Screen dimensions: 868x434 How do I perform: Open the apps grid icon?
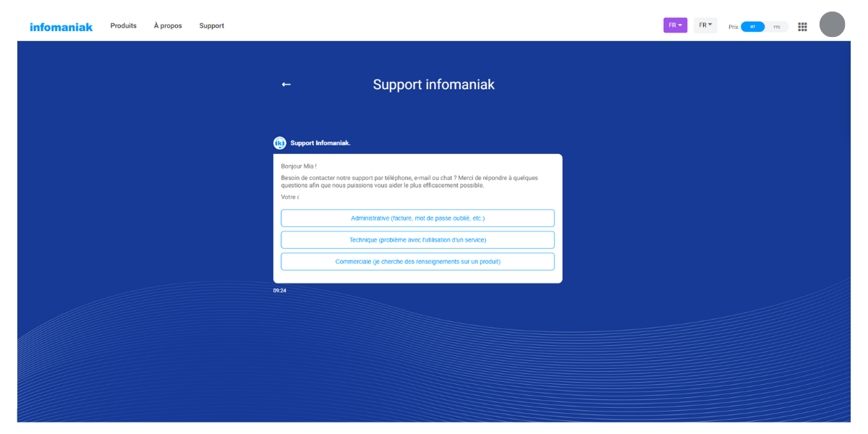pos(802,26)
